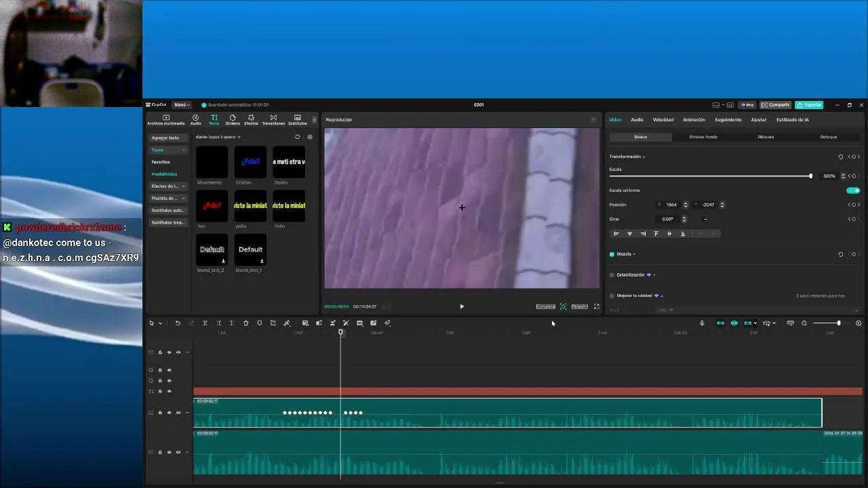The width and height of the screenshot is (868, 488).
Task: Lock the text track
Action: tap(160, 392)
